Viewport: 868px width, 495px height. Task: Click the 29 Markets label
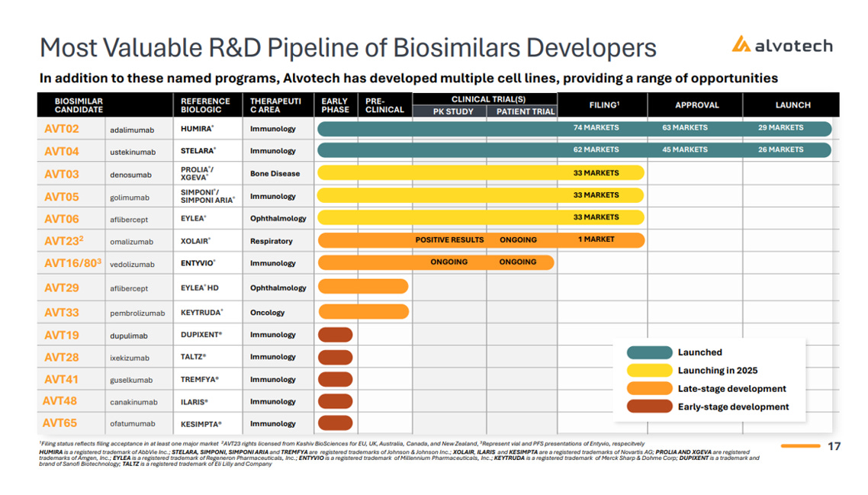click(780, 128)
